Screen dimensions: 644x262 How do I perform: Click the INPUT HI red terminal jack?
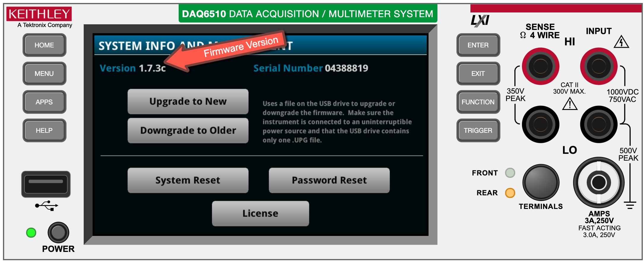click(x=599, y=66)
